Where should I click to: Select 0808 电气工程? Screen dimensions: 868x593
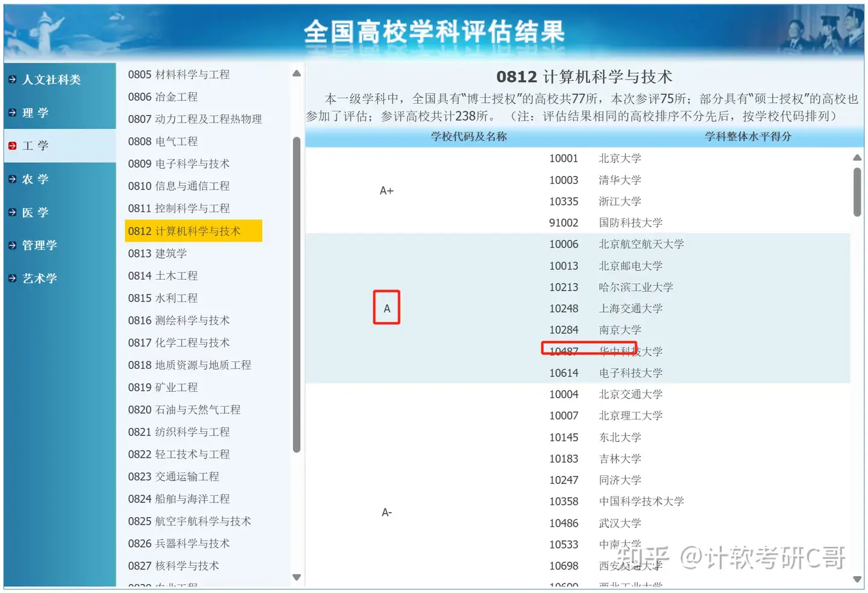(163, 142)
